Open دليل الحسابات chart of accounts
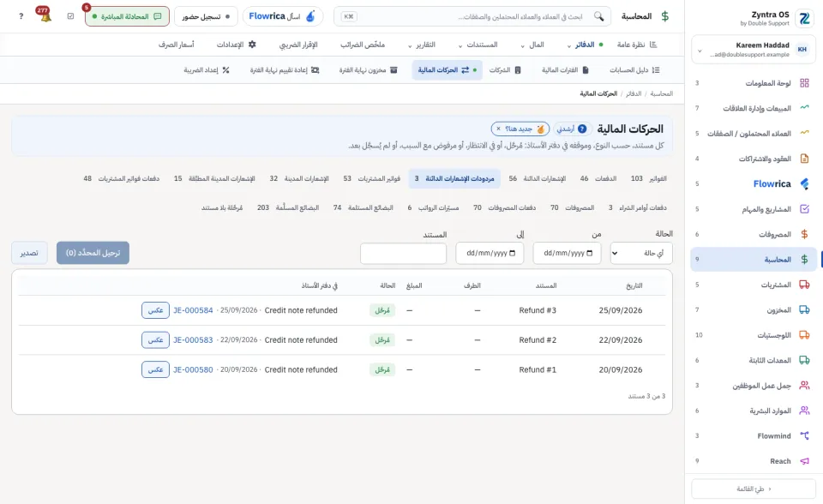Screen dimensions: 823x504 pyautogui.click(x=634, y=69)
